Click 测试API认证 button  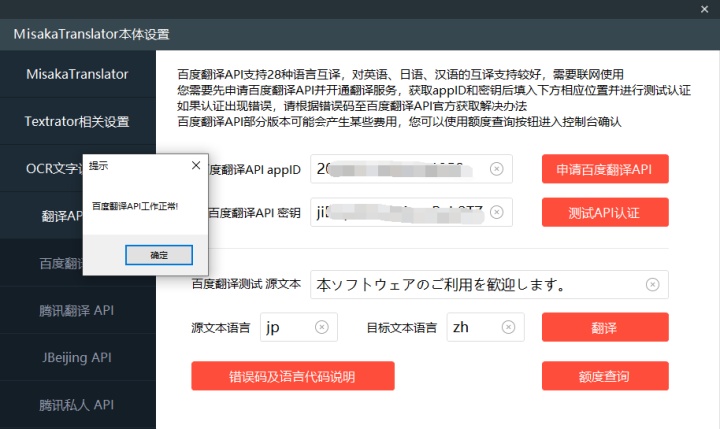605,212
